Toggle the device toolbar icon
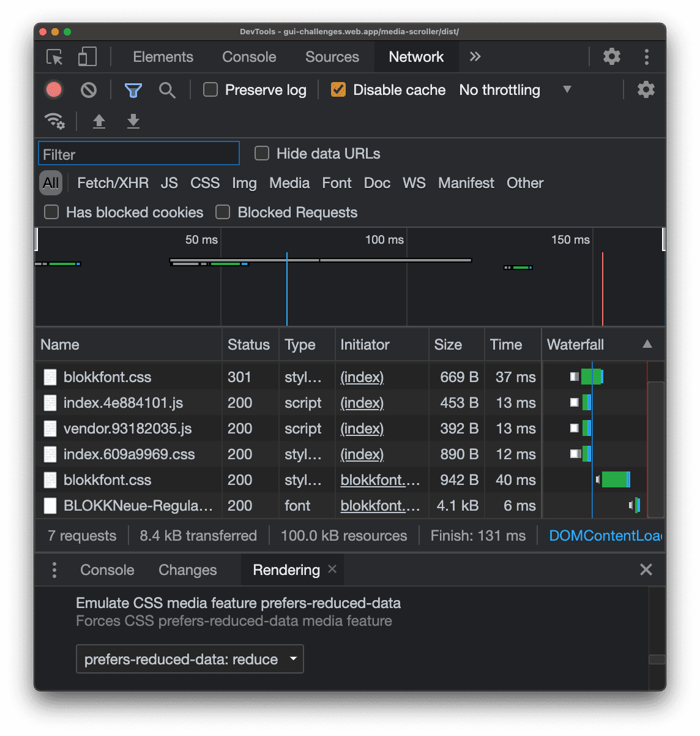 point(87,58)
